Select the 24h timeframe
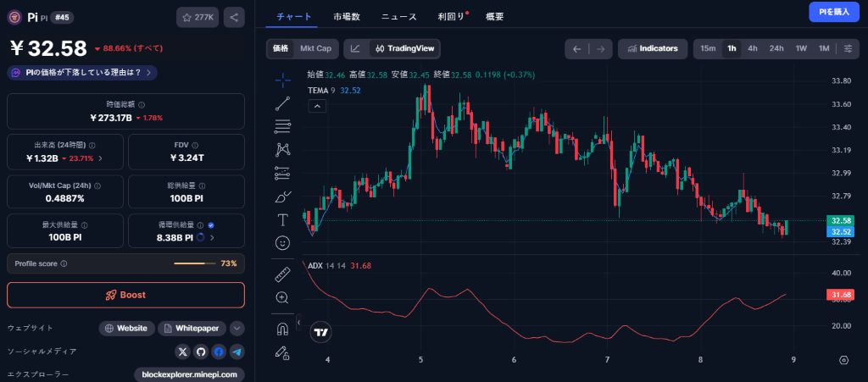Viewport: 868px width, 382px height. (776, 48)
